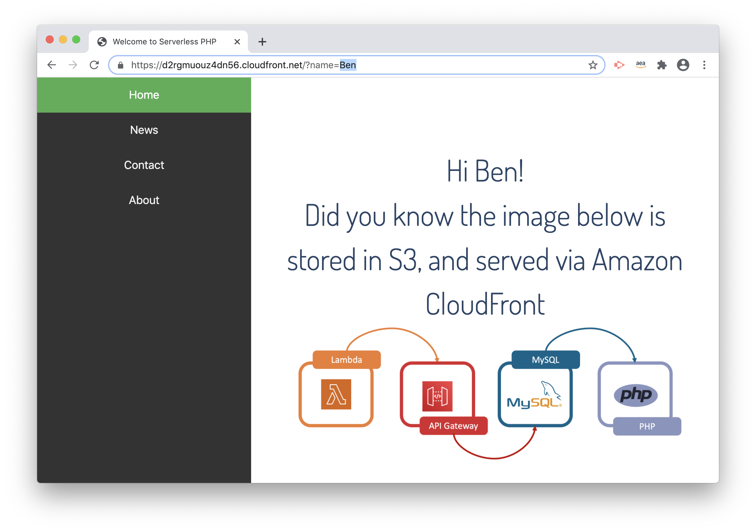Viewport: 756px width, 532px height.
Task: Open the About page
Action: [x=144, y=200]
